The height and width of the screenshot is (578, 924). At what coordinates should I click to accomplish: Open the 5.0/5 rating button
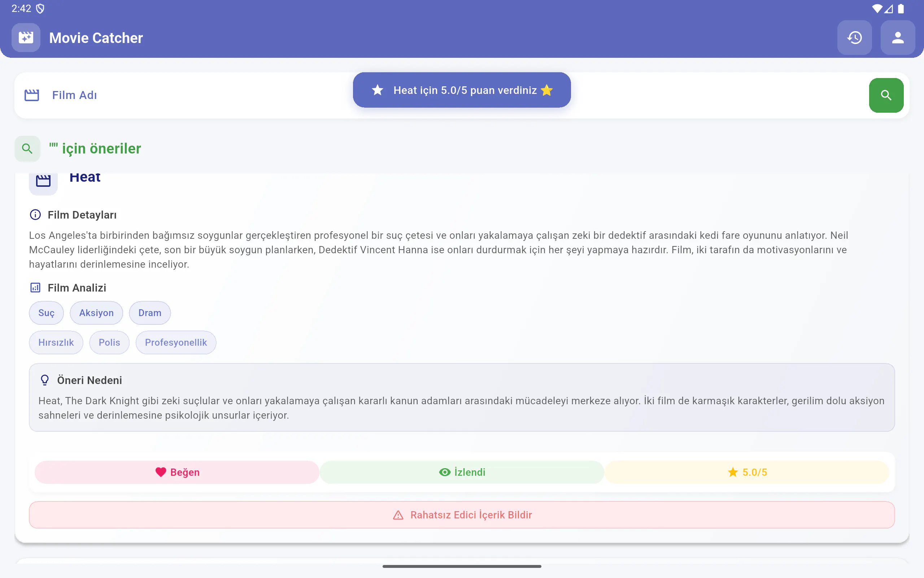pos(747,472)
